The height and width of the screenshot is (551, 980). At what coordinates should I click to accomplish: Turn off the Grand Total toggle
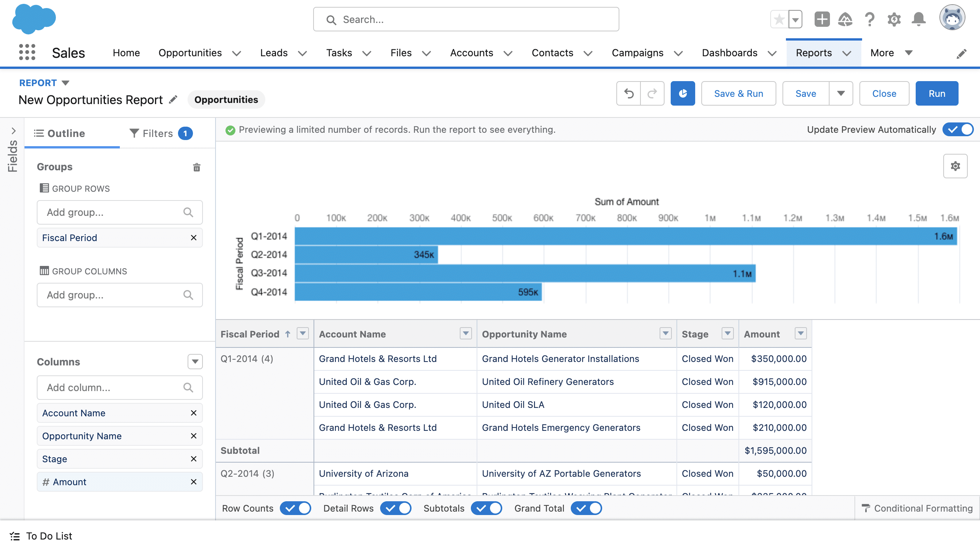pos(587,508)
